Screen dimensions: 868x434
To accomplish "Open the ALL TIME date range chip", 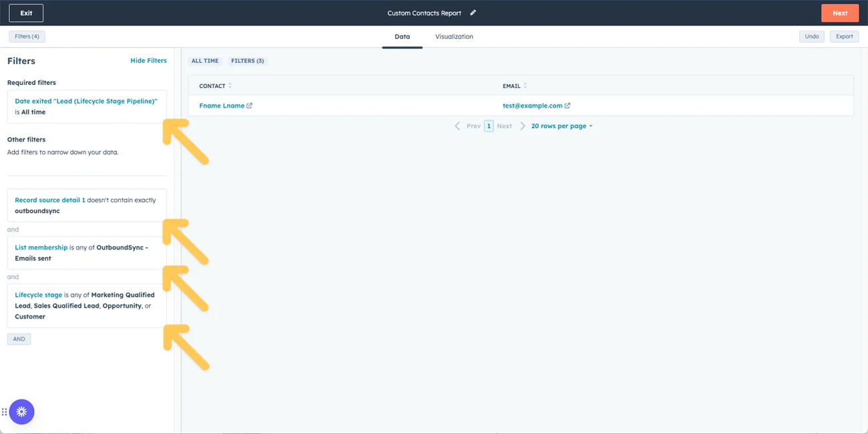I will click(x=204, y=61).
